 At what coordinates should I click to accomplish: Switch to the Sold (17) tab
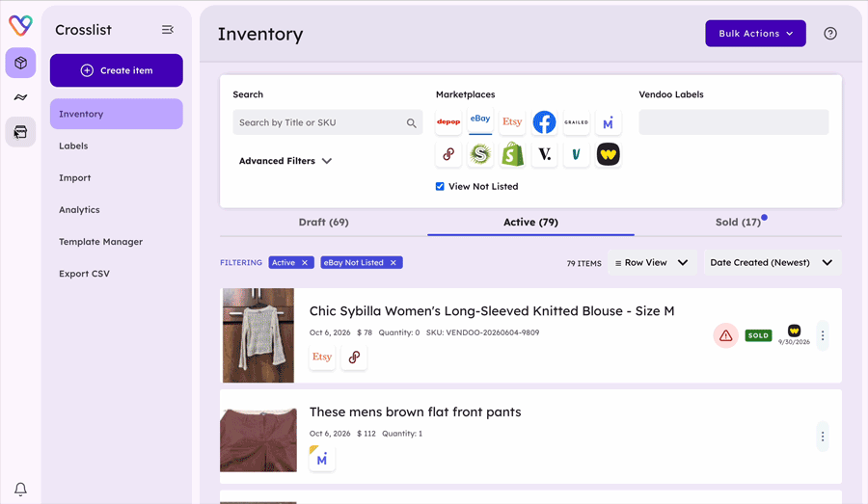[x=738, y=223]
